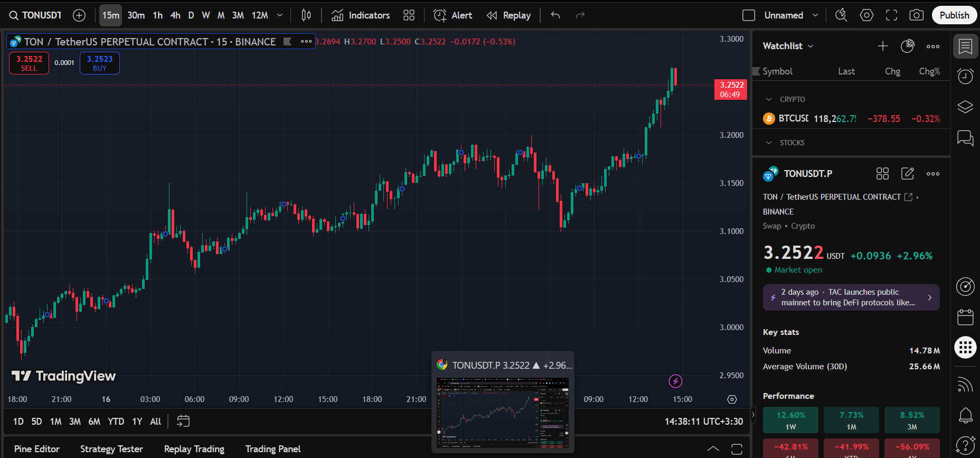Open the calendar sidebar icon
Image resolution: width=980 pixels, height=458 pixels.
(x=965, y=317)
